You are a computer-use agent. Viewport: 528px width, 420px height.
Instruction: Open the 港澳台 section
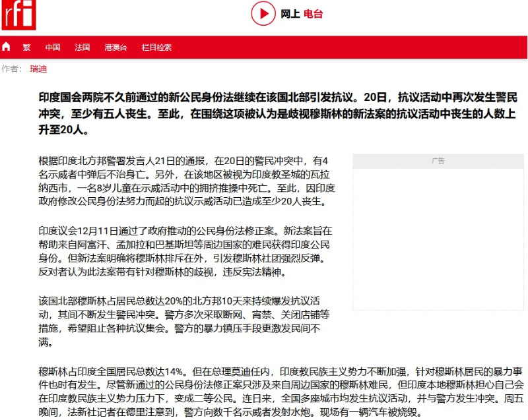tap(115, 47)
